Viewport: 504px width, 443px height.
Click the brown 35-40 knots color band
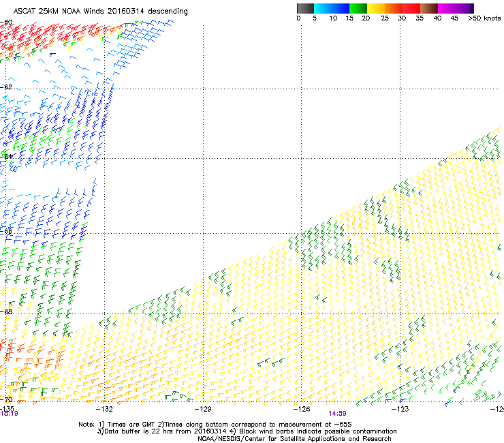(x=429, y=8)
